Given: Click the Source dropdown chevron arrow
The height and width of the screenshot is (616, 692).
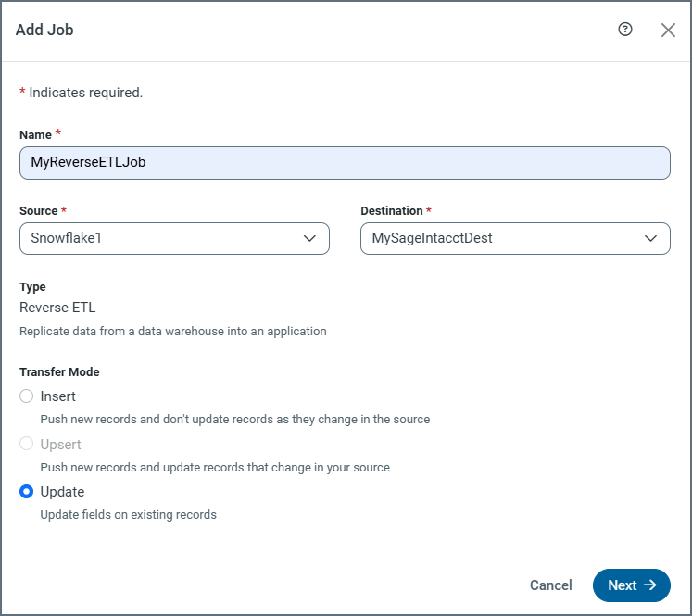Looking at the screenshot, I should click(x=310, y=238).
